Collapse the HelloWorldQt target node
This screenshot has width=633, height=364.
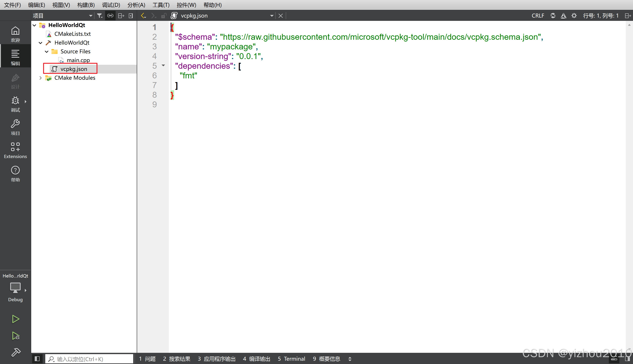pos(40,43)
